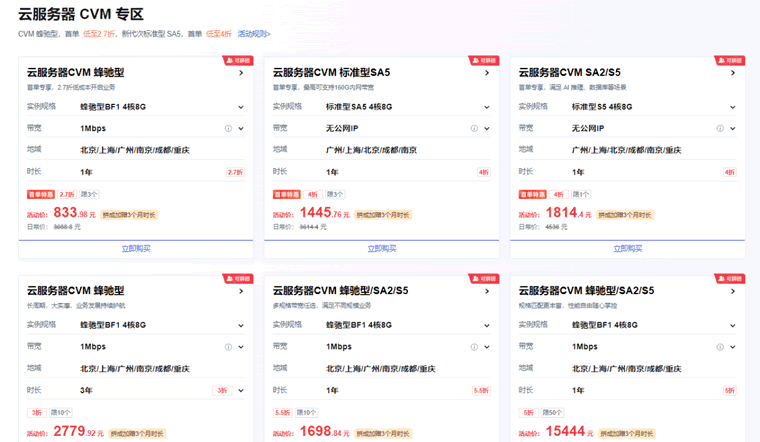Image resolution: width=760 pixels, height=442 pixels.
Task: Open the 时长 3年 dropdown
Action: point(241,391)
